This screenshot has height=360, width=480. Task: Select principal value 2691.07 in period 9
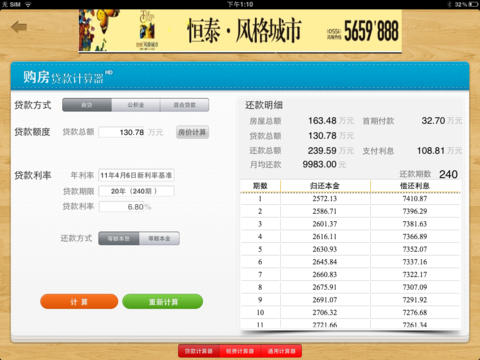point(325,300)
